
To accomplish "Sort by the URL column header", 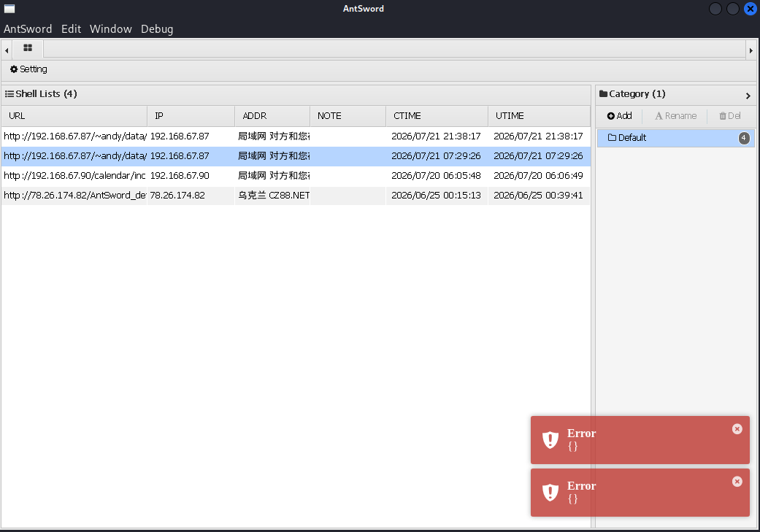I will pos(74,116).
